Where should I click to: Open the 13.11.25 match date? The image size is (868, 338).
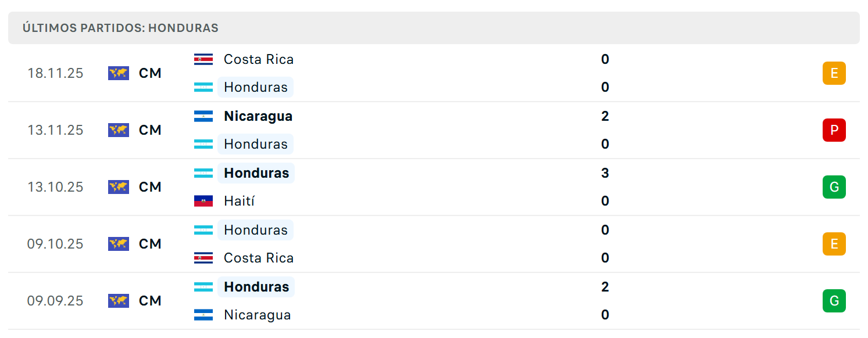click(55, 130)
